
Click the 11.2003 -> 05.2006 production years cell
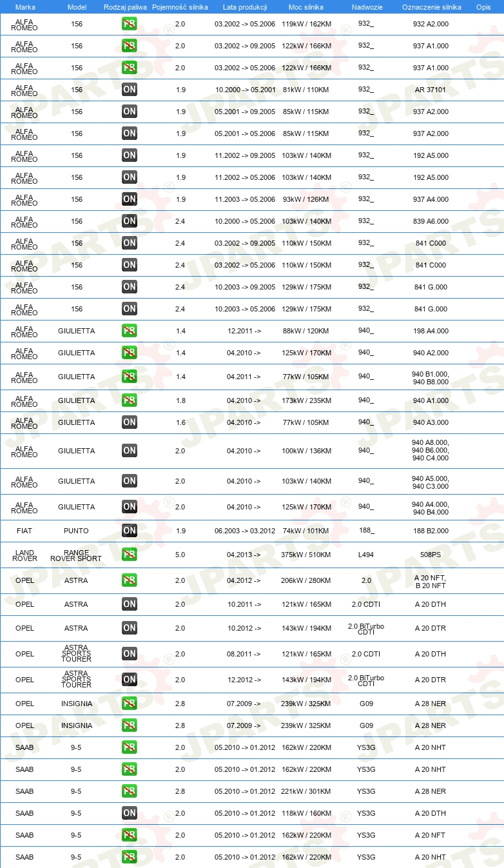tap(245, 199)
